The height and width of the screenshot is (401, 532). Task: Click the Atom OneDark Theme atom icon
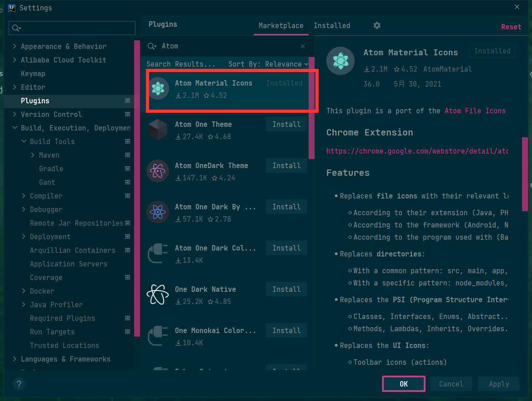click(158, 171)
